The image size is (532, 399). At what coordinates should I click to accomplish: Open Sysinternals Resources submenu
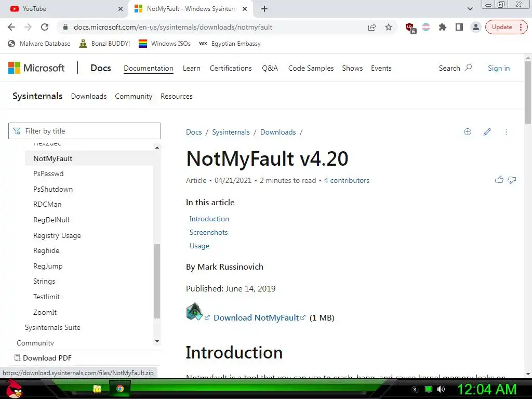pyautogui.click(x=177, y=96)
